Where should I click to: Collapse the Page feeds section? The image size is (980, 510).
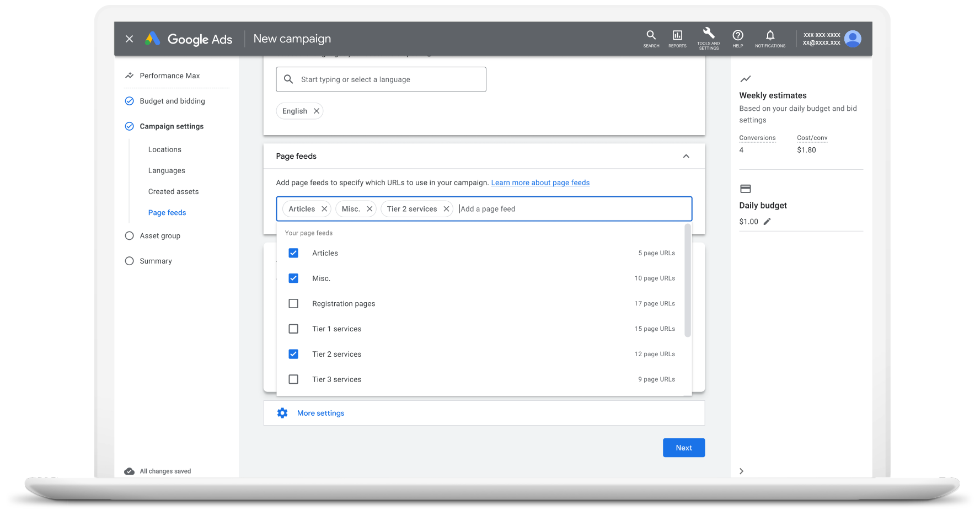(x=686, y=156)
